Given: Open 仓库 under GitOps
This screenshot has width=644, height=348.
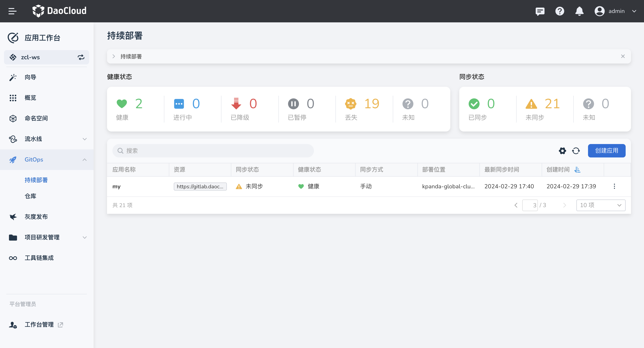Looking at the screenshot, I should pyautogui.click(x=30, y=196).
